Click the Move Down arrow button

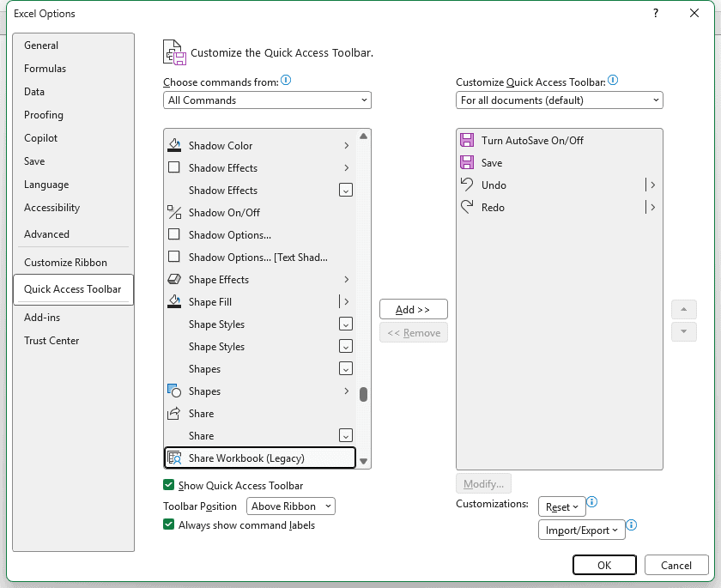coord(684,331)
